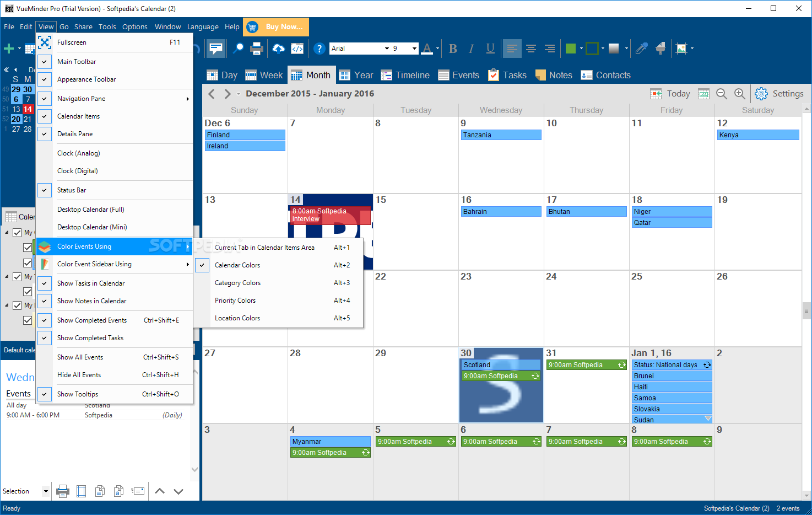This screenshot has width=812, height=515.
Task: Click the HTML code export icon
Action: click(x=297, y=49)
